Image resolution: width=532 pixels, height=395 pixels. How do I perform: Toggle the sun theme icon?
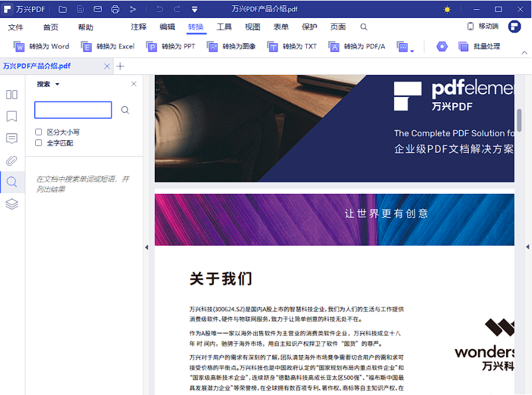tap(447, 9)
